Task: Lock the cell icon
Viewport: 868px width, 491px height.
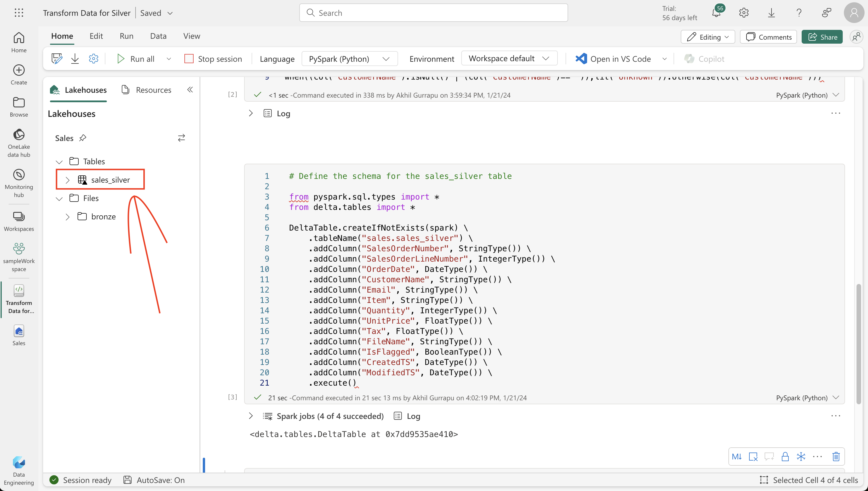Action: click(x=785, y=457)
